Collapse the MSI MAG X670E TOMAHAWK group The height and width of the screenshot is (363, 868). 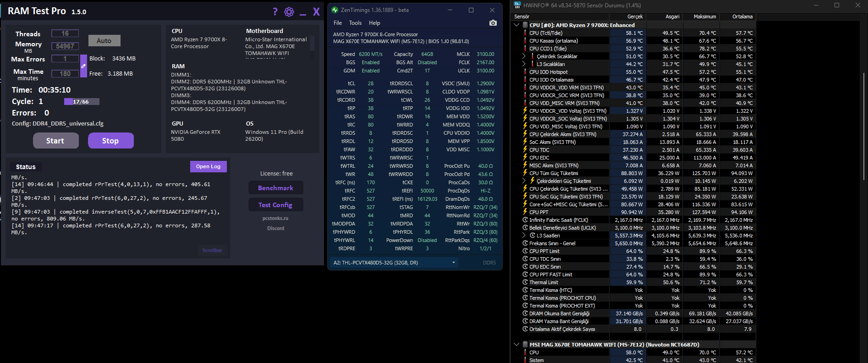(516, 345)
